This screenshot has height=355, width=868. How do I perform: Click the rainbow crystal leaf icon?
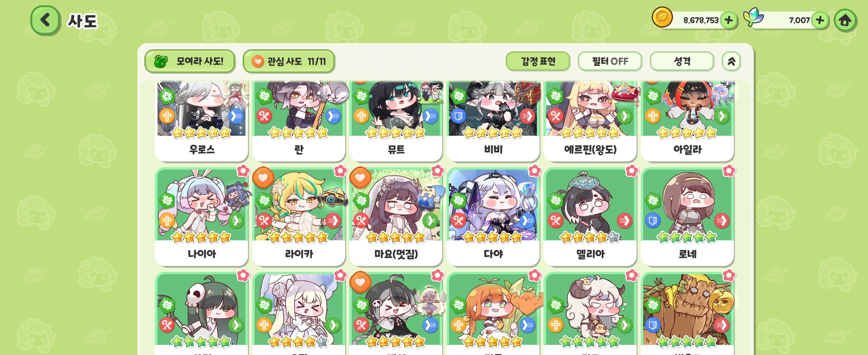[x=753, y=17]
